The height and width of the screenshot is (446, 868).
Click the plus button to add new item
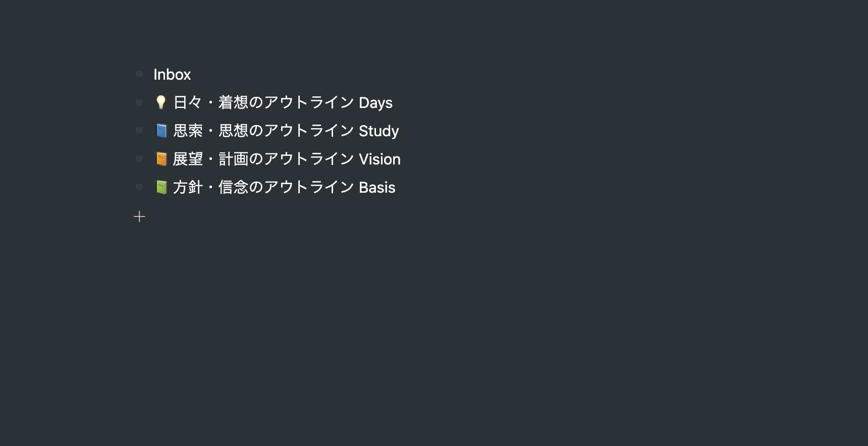[139, 216]
